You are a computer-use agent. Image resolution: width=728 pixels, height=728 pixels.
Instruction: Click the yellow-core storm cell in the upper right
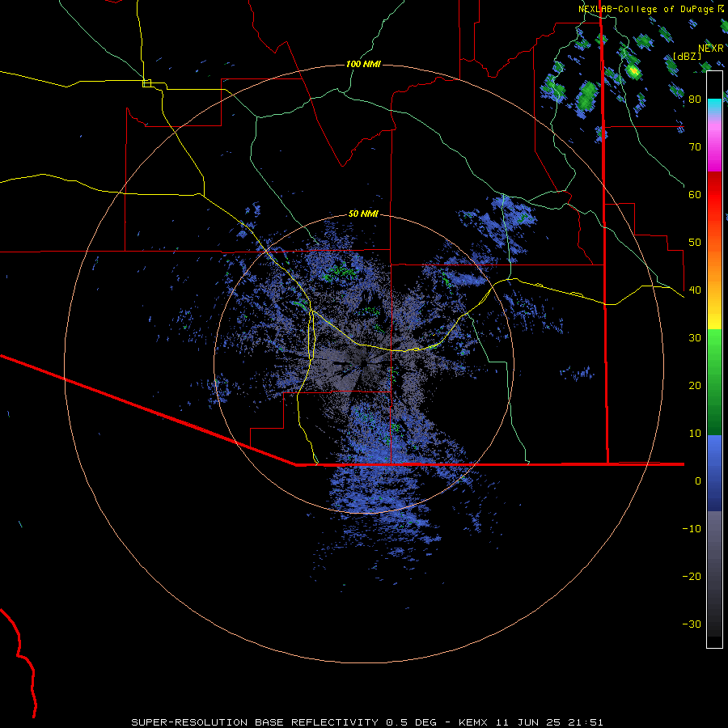(x=633, y=71)
